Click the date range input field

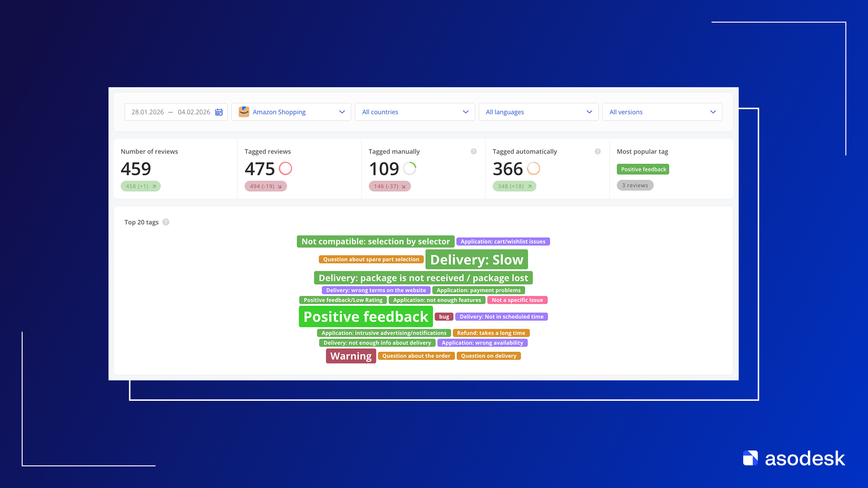(171, 112)
